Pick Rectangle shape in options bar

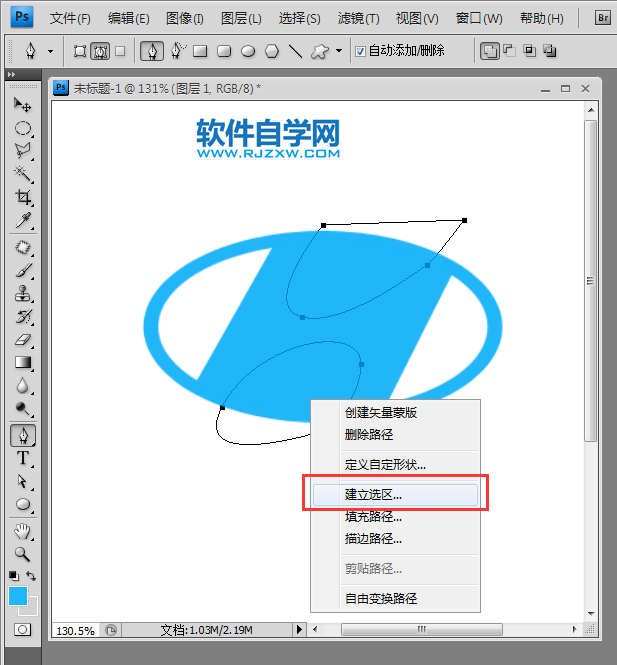coord(200,51)
